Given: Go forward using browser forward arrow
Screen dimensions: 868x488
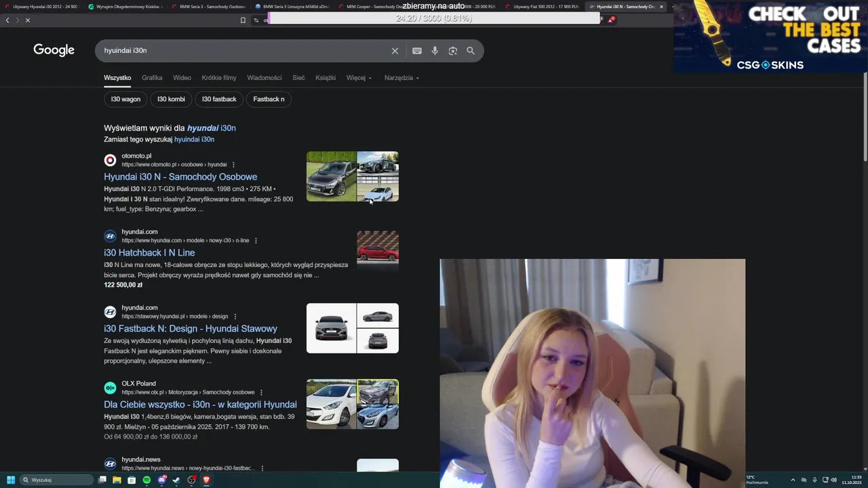Looking at the screenshot, I should pyautogui.click(x=18, y=20).
